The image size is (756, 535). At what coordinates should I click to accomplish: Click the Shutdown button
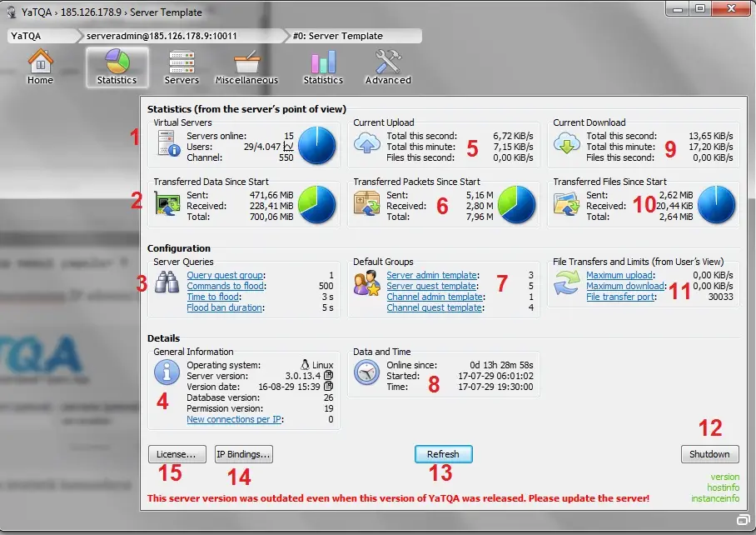click(x=709, y=454)
